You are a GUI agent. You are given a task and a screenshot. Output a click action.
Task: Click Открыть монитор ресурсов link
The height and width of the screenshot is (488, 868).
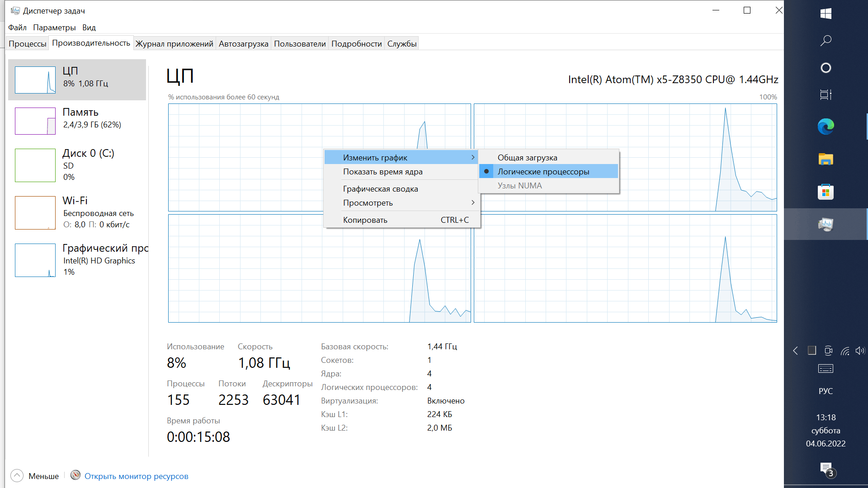137,476
